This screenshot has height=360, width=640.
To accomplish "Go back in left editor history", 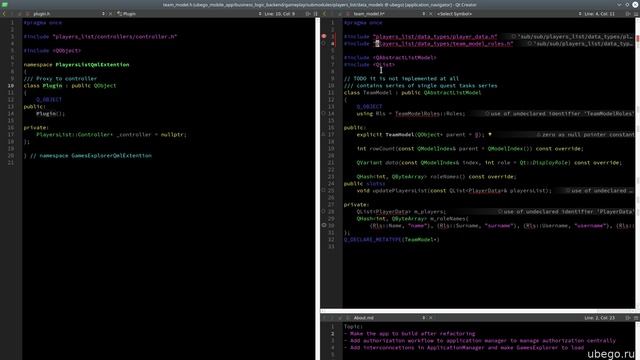I will [x=4, y=14].
